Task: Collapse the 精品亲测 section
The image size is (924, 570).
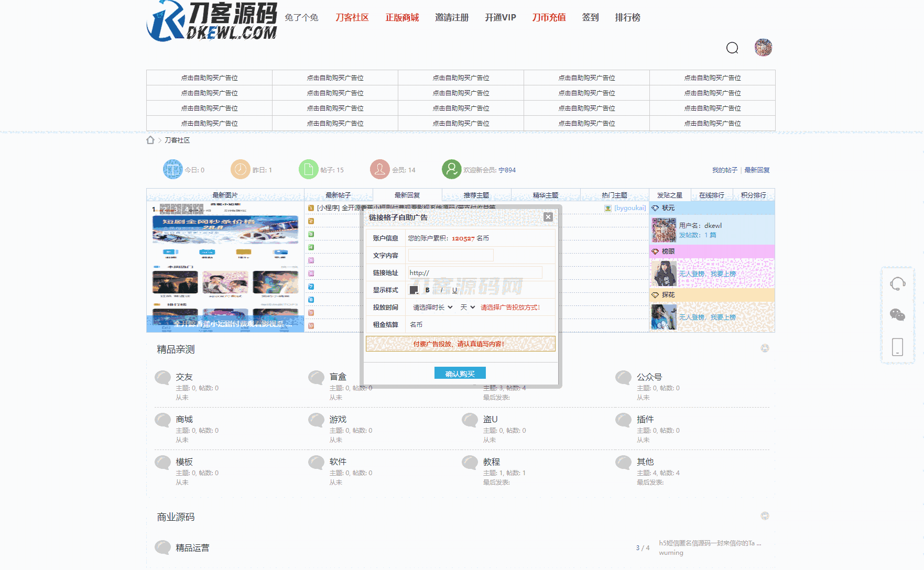Action: [x=765, y=348]
